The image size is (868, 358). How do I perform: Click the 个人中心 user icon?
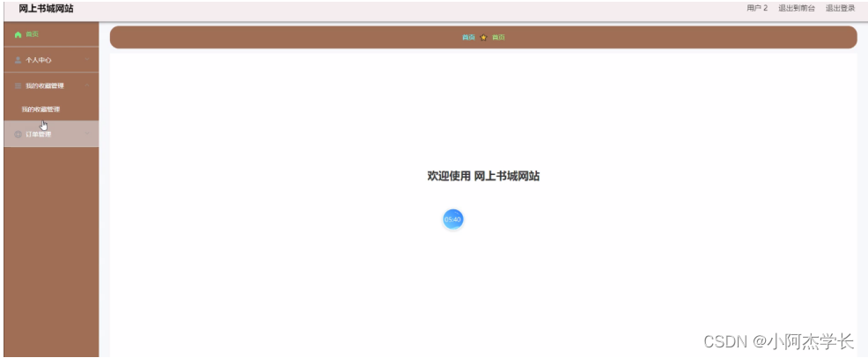tap(18, 60)
